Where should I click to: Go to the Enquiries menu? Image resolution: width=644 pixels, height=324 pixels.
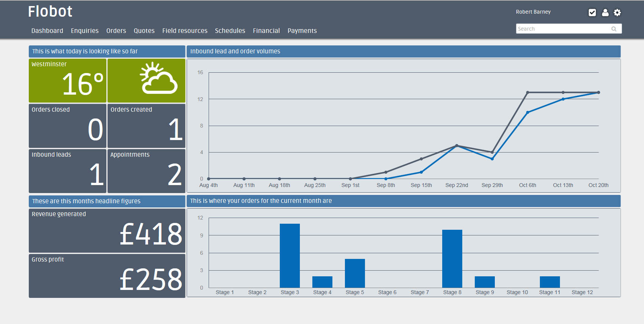pyautogui.click(x=85, y=31)
